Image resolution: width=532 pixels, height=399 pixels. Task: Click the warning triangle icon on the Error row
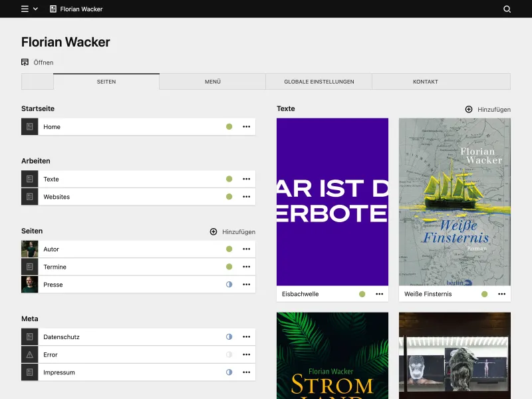29,354
